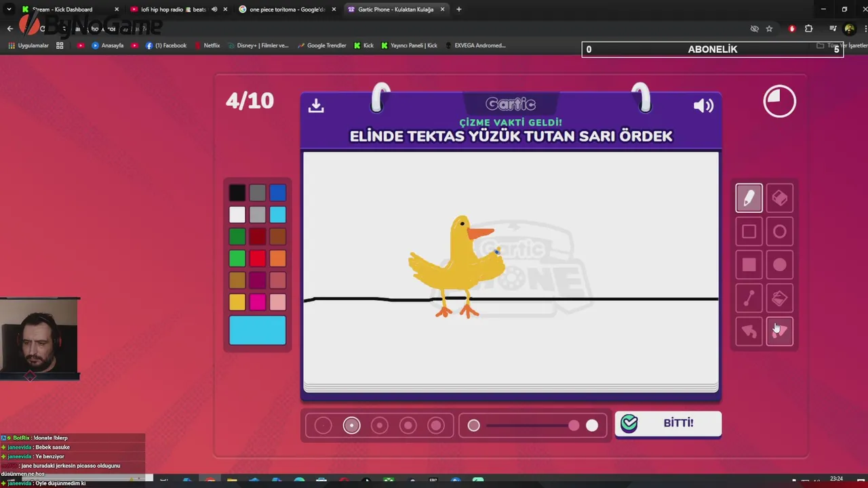The width and height of the screenshot is (868, 488).
Task: Adjust the opacity slider handle
Action: 574,425
